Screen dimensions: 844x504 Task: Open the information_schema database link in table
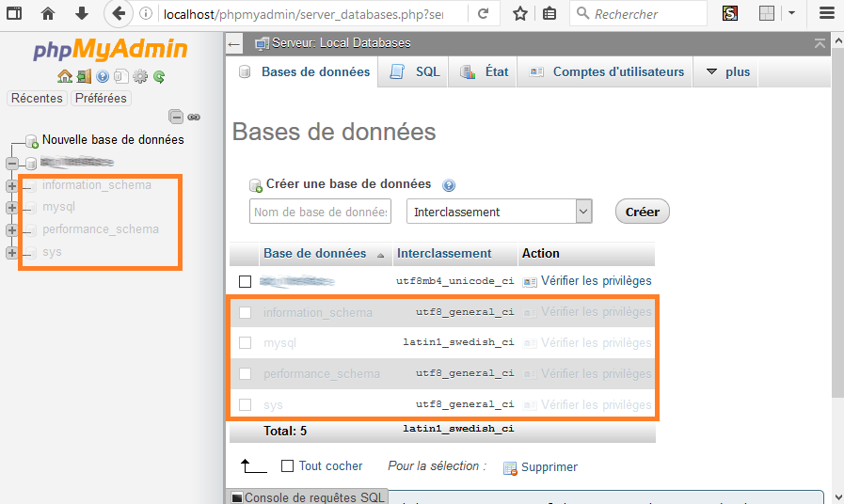(x=318, y=312)
